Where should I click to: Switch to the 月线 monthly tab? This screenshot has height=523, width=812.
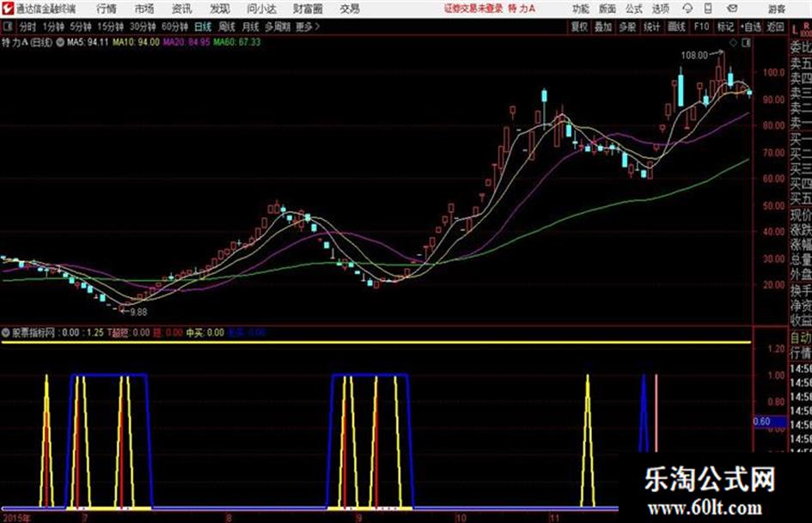point(251,27)
